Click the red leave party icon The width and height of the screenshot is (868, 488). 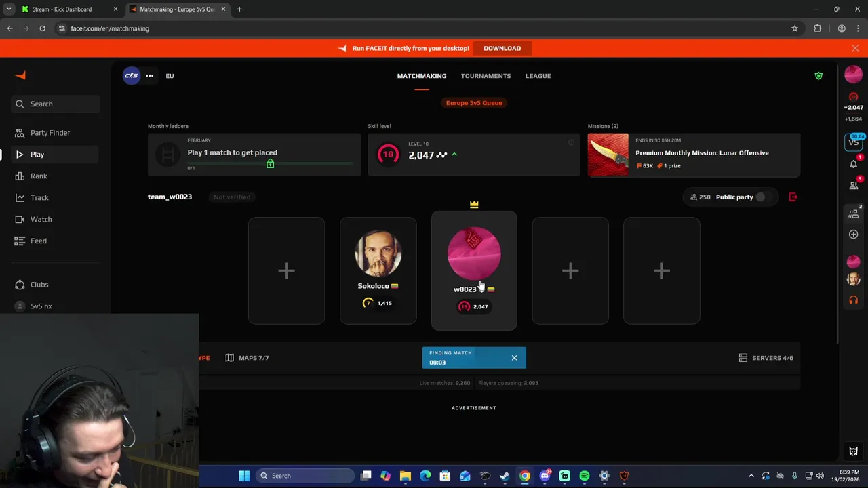(x=793, y=197)
